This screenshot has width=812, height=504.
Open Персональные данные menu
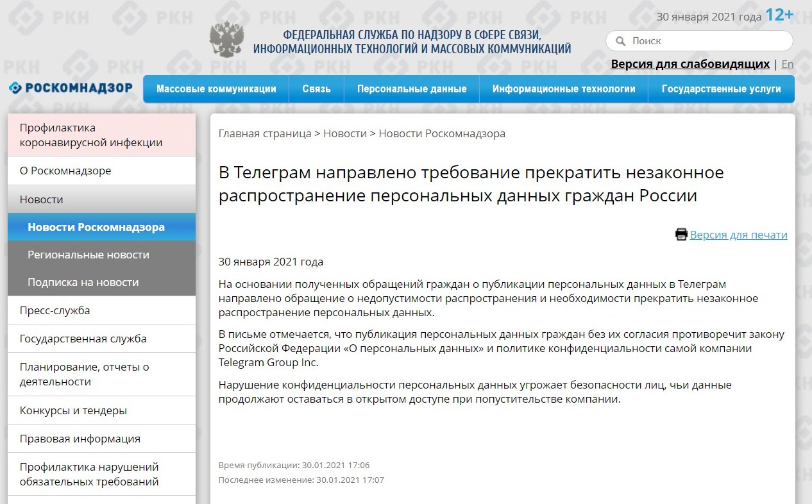[412, 89]
